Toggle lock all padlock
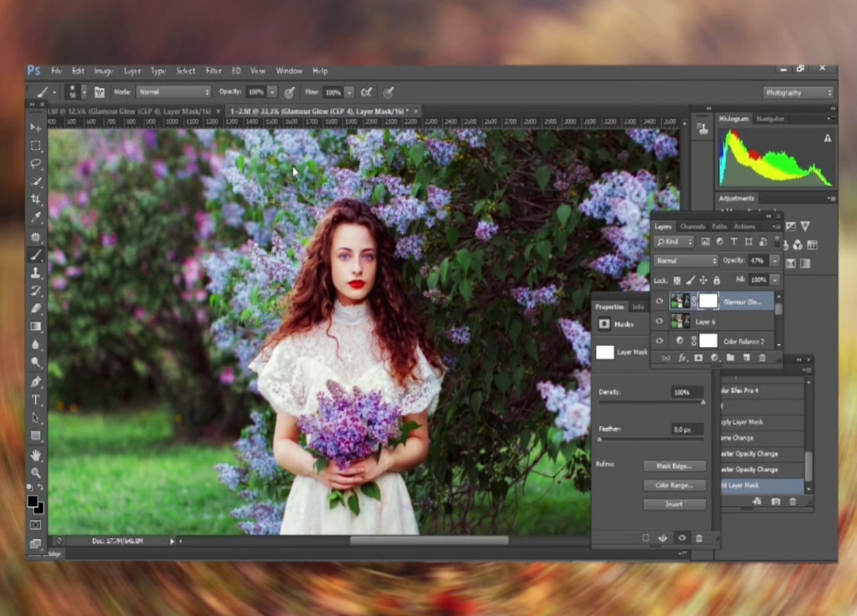The height and width of the screenshot is (616, 857). tap(716, 281)
